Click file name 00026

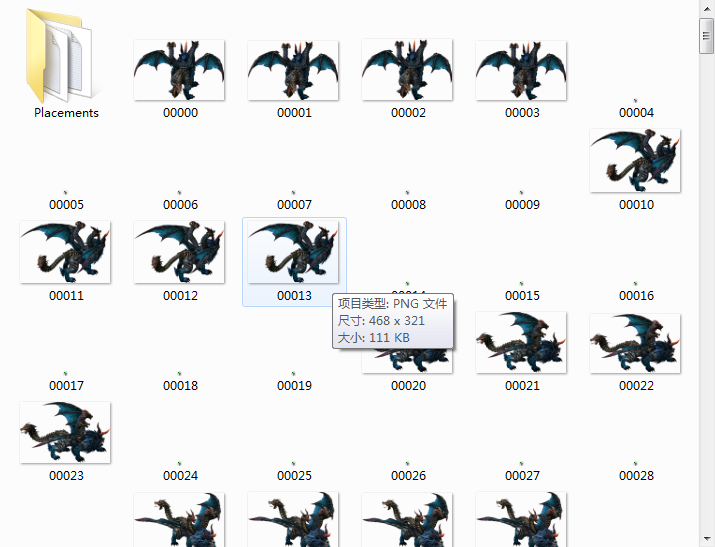(x=408, y=475)
